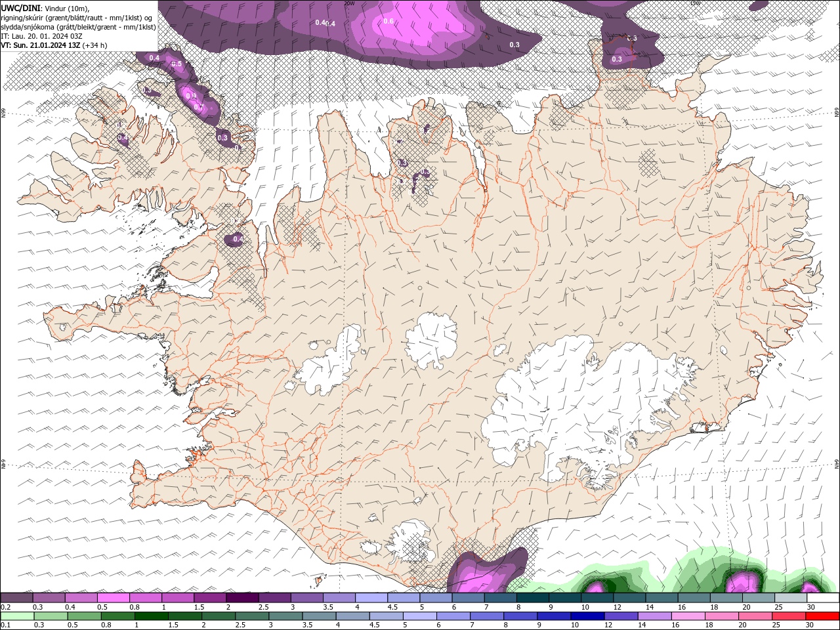The height and width of the screenshot is (630, 840).
Task: Click the '(+34 h)' forecast offset
Action: point(95,45)
